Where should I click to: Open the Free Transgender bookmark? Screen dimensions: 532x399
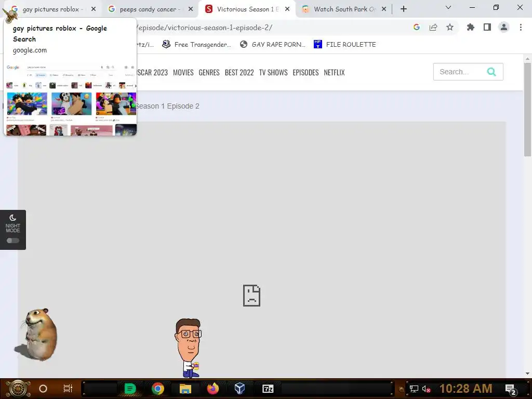[197, 45]
